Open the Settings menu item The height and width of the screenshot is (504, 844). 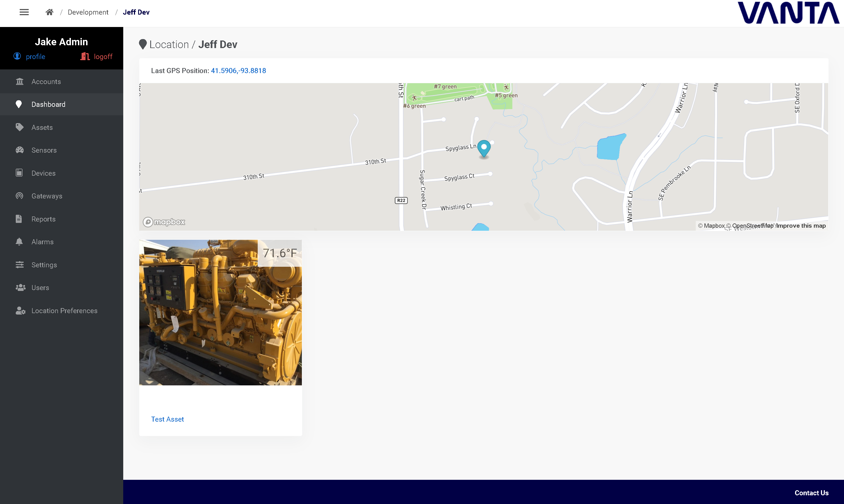point(44,265)
